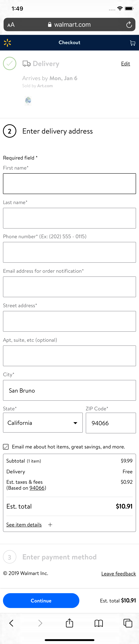Tap the Safari share icon

(x=69, y=623)
